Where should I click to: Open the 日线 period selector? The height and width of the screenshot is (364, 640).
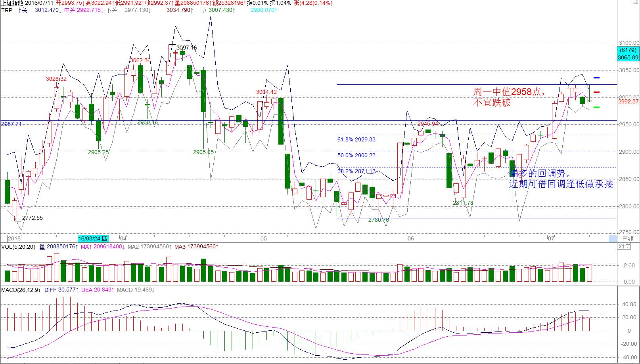[x=628, y=239]
